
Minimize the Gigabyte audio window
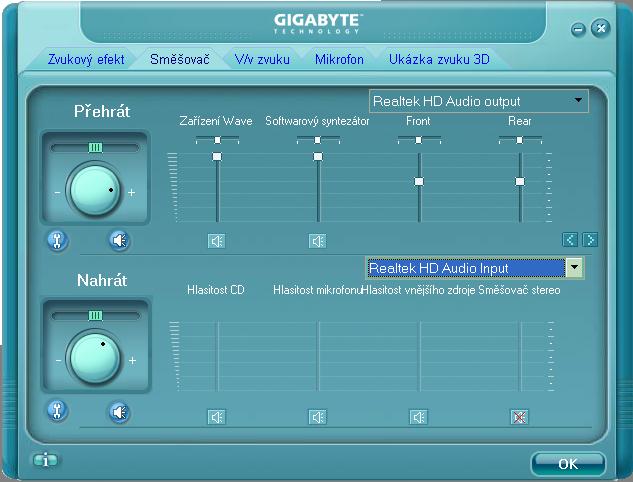coord(579,29)
